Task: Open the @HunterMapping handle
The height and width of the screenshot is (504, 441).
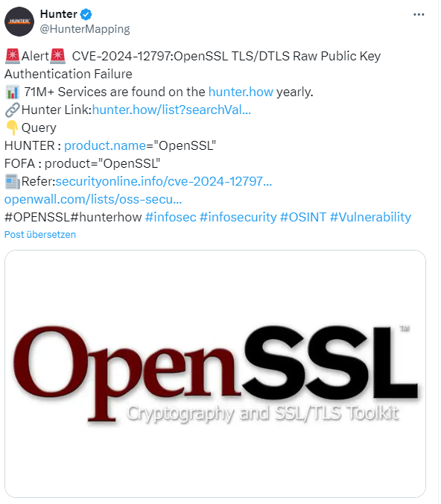Action: [85, 29]
